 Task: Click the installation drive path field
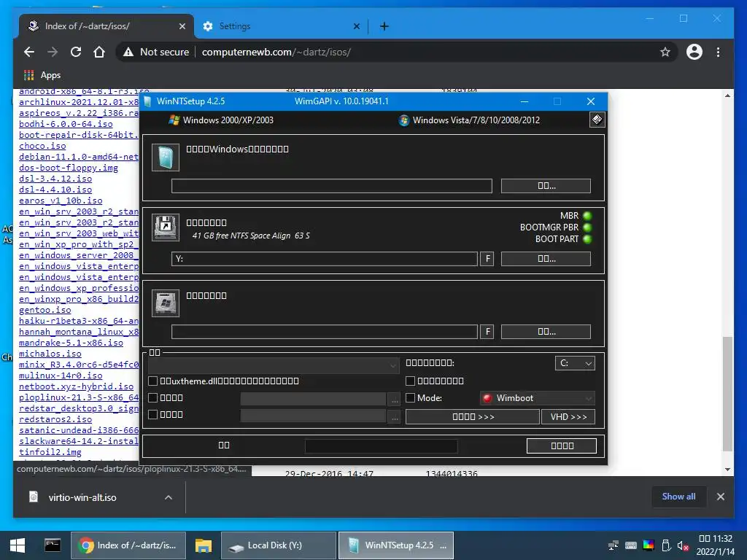325,332
